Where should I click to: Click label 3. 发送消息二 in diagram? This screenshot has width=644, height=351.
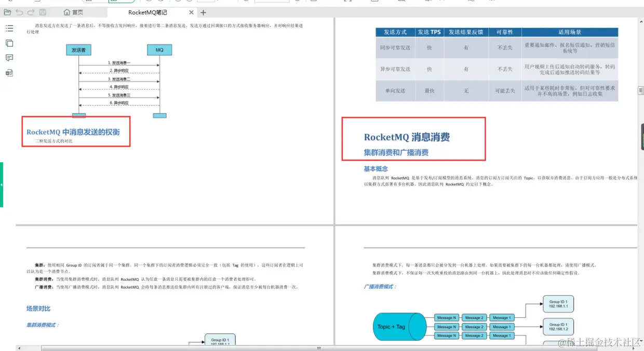pyautogui.click(x=119, y=79)
